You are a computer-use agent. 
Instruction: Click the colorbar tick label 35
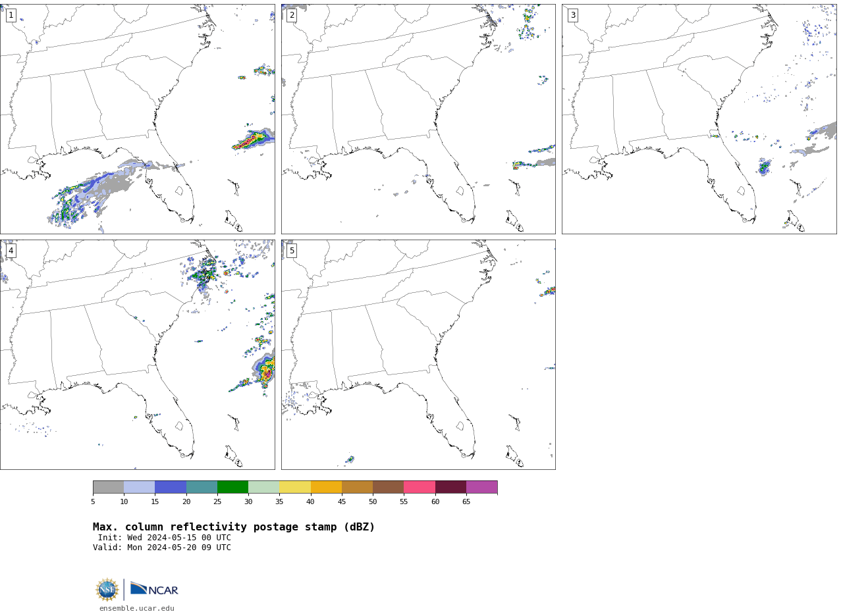[x=279, y=502]
